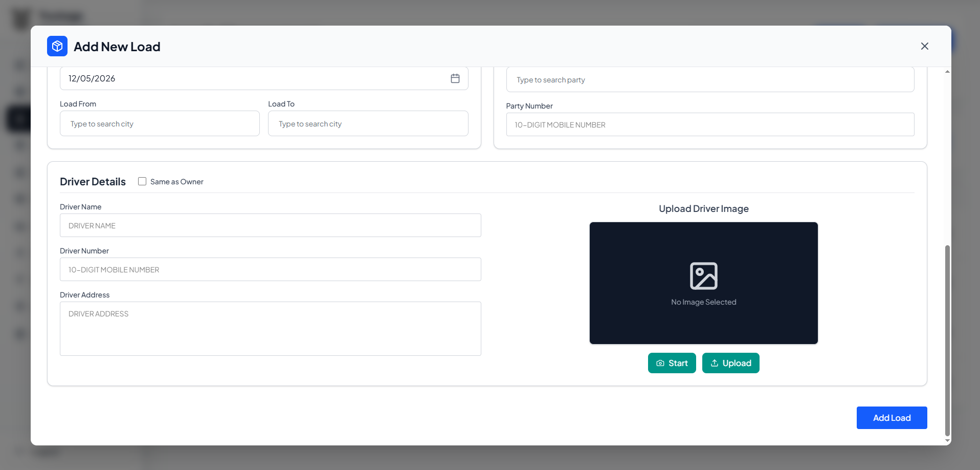Focus the Party Number input
Screen dimensions: 980x470
coord(710,124)
